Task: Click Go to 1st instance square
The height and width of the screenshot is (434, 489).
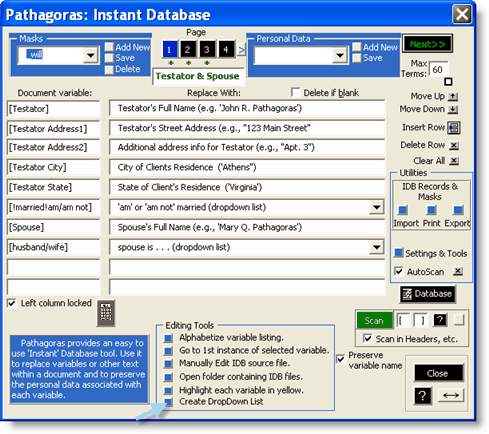Action: pyautogui.click(x=168, y=351)
